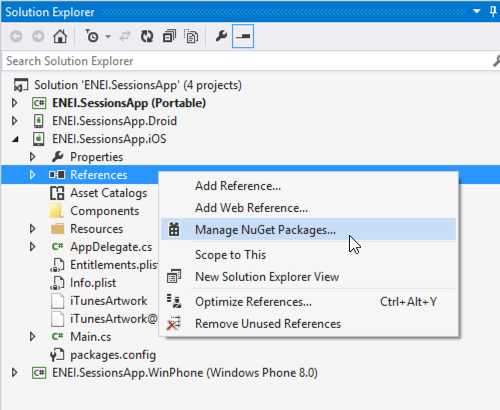Viewport: 500px width, 410px height.
Task: Click the Entitlements.plist file icon
Action: [57, 265]
